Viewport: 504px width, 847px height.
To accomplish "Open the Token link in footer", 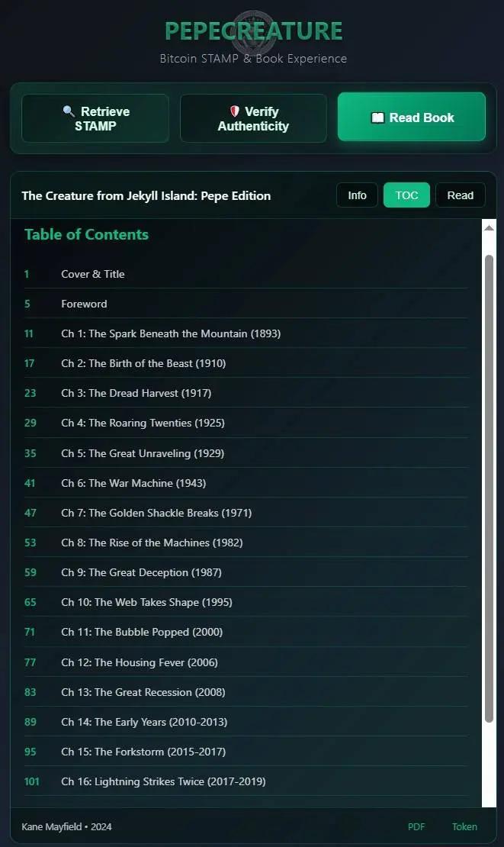I will pyautogui.click(x=464, y=826).
